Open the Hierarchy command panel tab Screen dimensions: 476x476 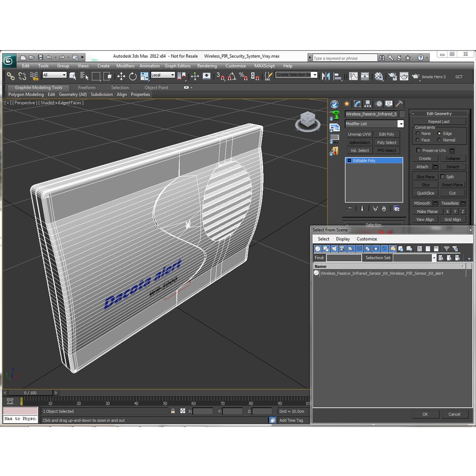coord(368,104)
